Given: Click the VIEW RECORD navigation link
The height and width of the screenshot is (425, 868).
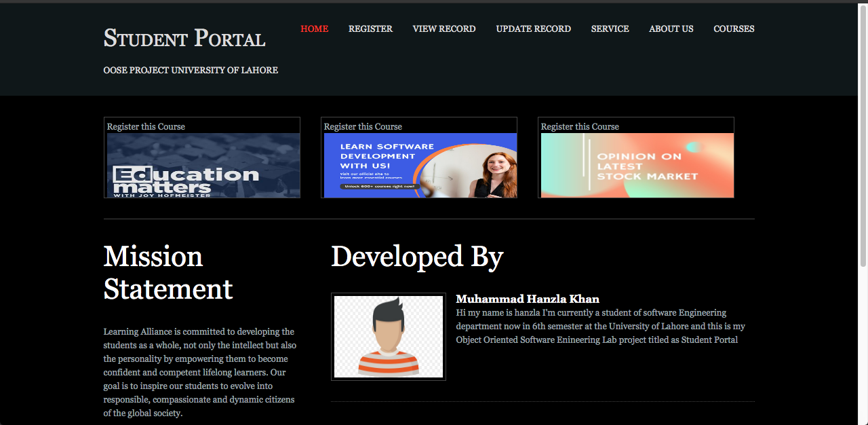Looking at the screenshot, I should (x=443, y=29).
